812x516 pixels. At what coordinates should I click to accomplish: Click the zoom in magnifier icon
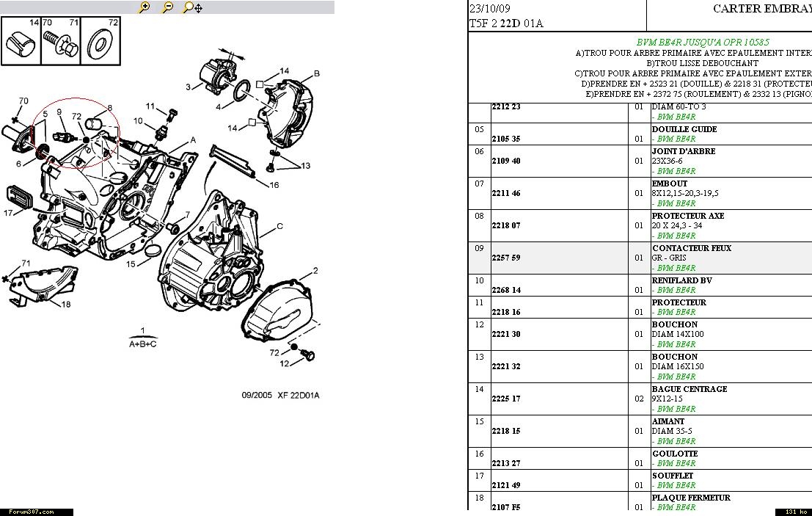(x=145, y=7)
